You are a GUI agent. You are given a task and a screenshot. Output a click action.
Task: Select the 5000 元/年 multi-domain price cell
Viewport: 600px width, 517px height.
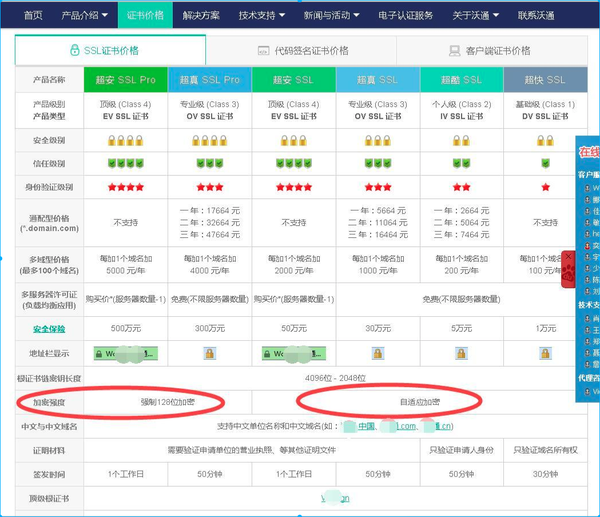click(126, 264)
